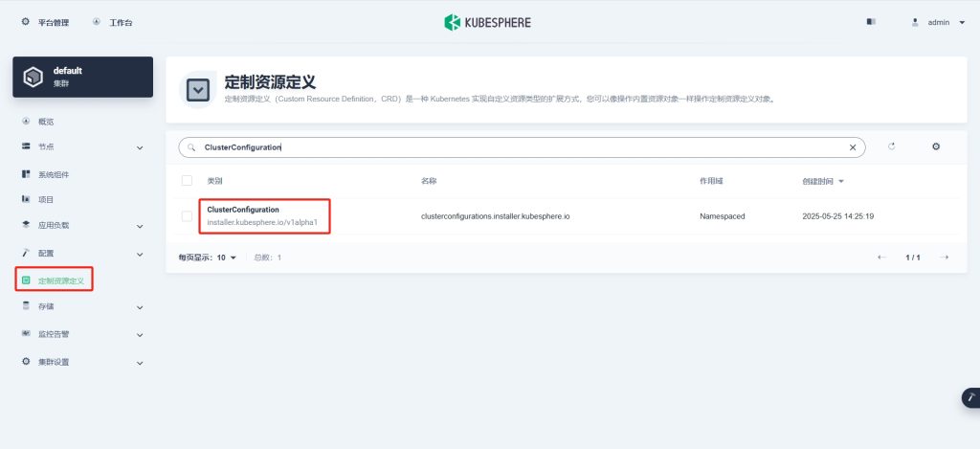Open the 集群设置 cluster settings item
Screen dimensions: 980x449
coord(54,362)
